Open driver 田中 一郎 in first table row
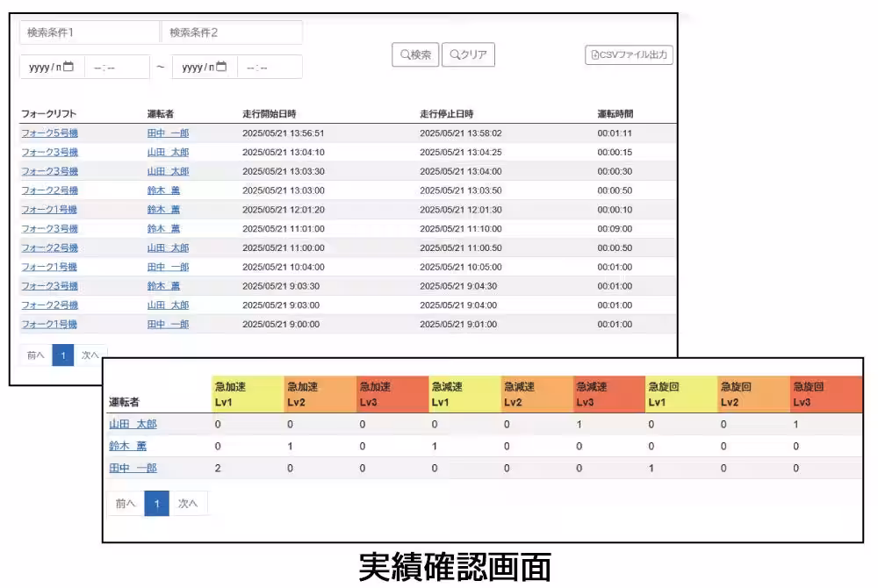 tap(168, 133)
